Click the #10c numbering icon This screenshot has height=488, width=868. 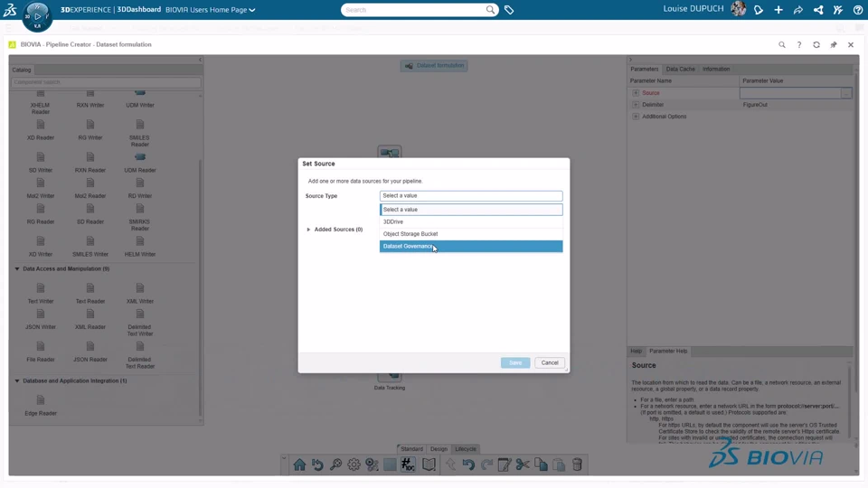[x=408, y=465]
